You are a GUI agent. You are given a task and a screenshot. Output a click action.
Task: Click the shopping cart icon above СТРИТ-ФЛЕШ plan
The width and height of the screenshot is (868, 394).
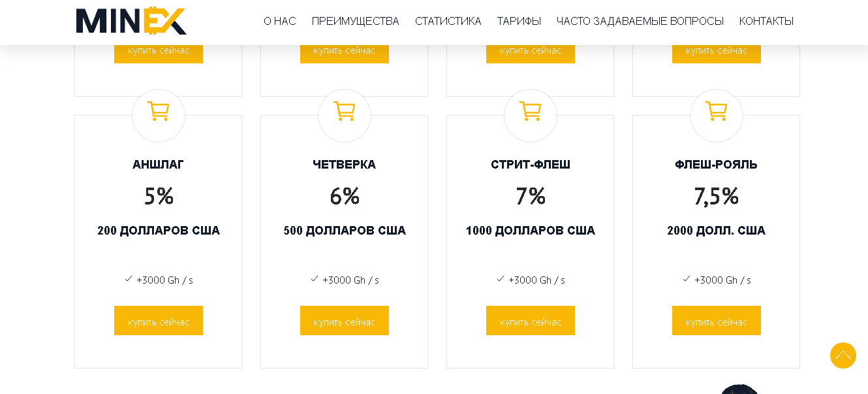click(531, 115)
